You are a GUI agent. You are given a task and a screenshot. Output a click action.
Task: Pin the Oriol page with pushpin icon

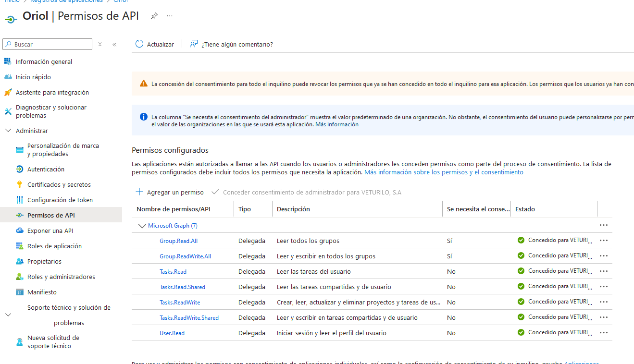pyautogui.click(x=154, y=16)
